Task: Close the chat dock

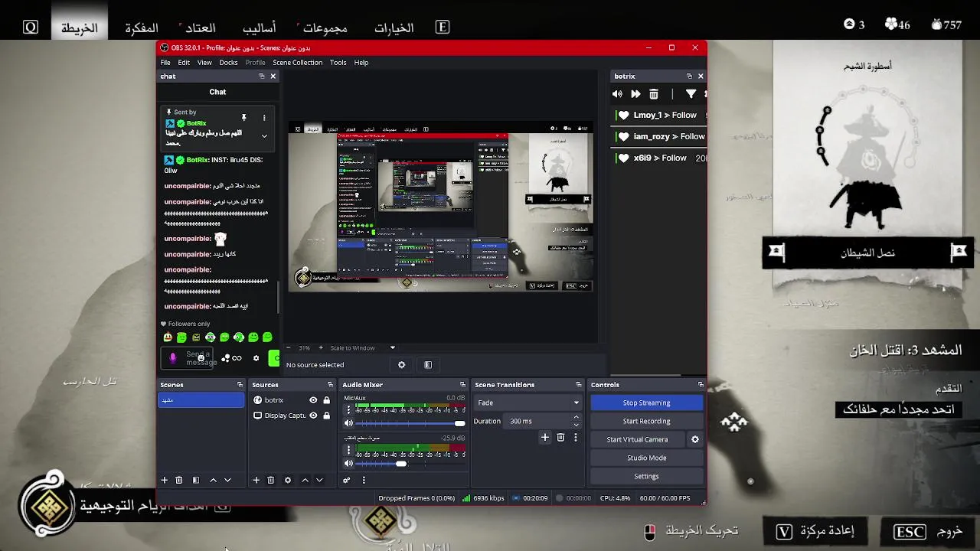Action: (x=273, y=76)
